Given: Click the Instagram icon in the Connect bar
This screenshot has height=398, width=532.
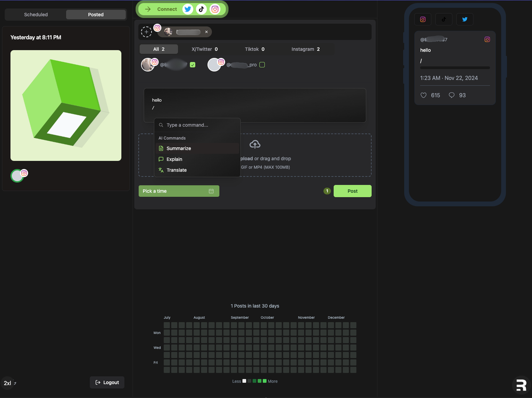Looking at the screenshot, I should point(215,9).
